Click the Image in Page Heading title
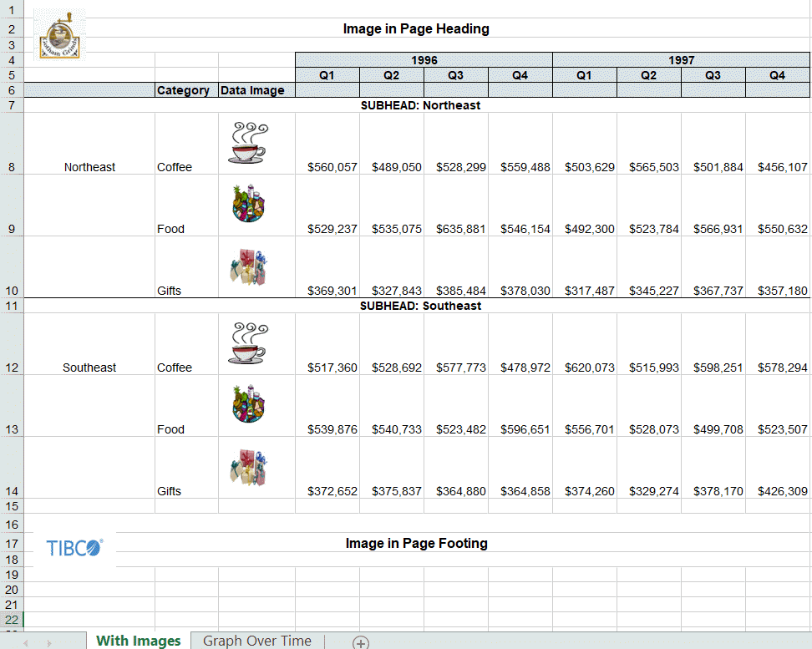This screenshot has height=649, width=812. pos(416,28)
